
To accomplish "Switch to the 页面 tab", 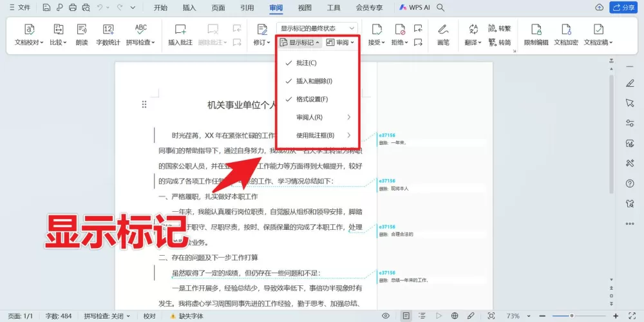I will click(x=218, y=7).
